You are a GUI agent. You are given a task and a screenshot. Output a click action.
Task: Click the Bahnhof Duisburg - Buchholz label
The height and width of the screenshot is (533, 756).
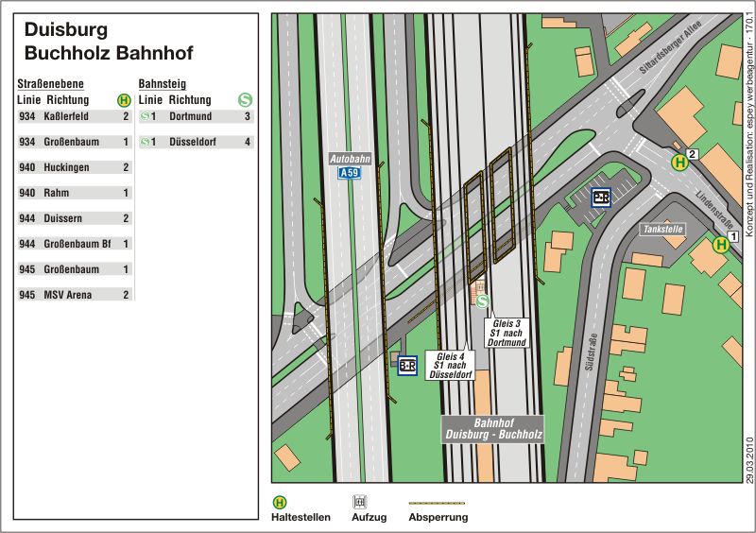pos(494,429)
